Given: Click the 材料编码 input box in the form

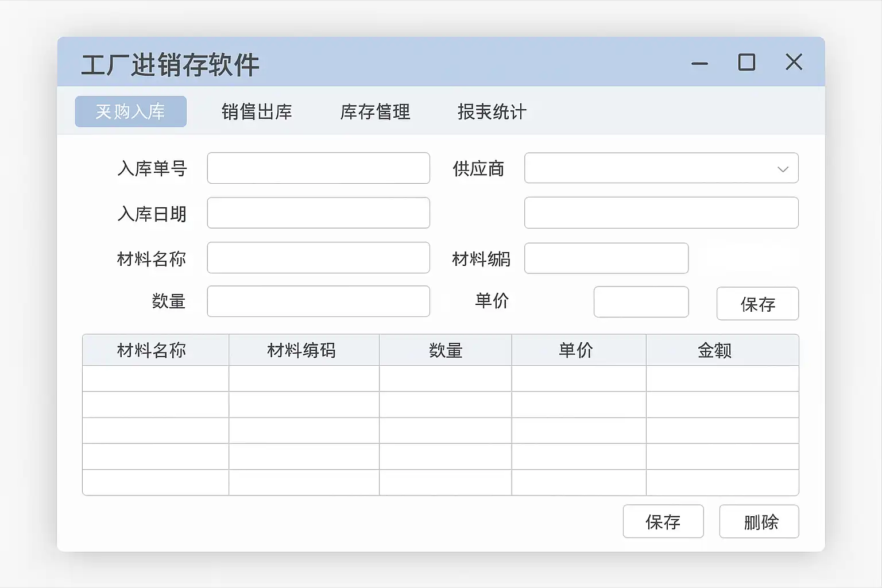Looking at the screenshot, I should click(606, 258).
